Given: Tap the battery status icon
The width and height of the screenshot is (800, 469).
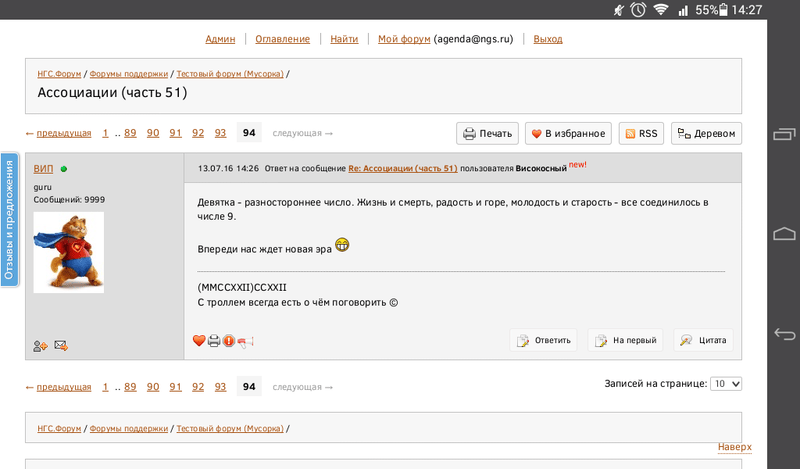Looking at the screenshot, I should 723,9.
